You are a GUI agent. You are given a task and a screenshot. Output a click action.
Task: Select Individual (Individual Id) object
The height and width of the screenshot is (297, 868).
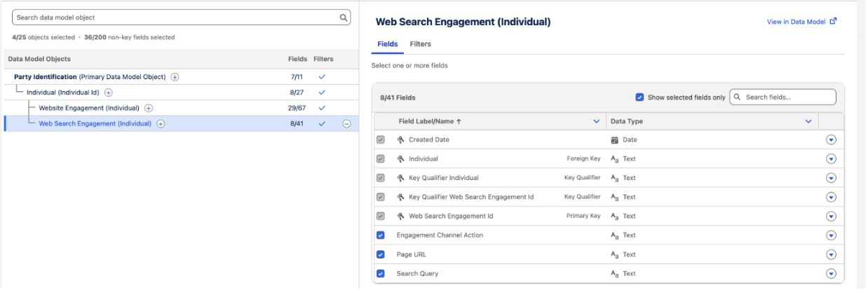62,92
